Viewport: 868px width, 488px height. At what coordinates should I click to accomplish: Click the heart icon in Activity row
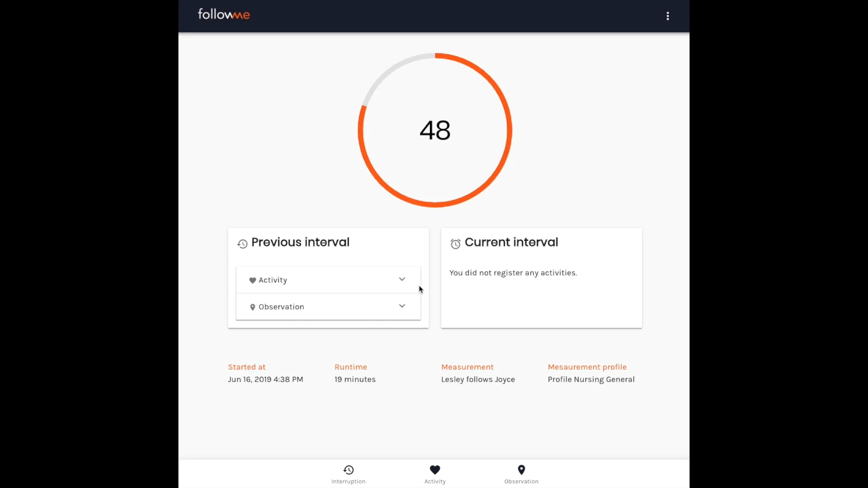253,280
